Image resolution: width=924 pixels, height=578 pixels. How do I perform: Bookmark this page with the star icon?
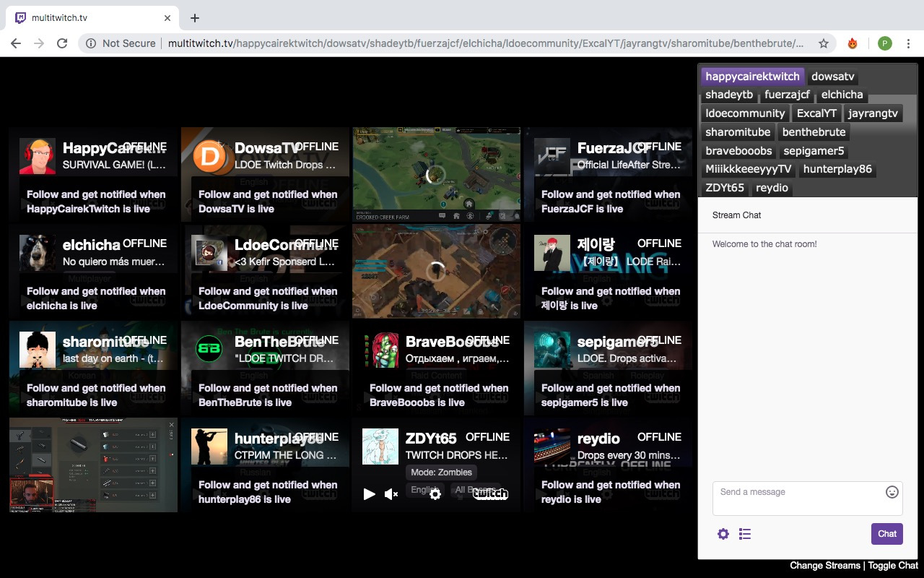click(824, 43)
